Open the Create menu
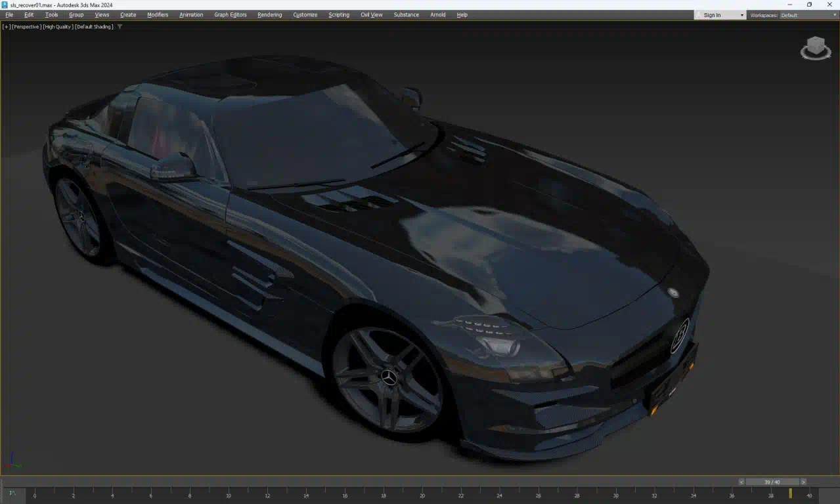The width and height of the screenshot is (840, 504). pos(128,14)
